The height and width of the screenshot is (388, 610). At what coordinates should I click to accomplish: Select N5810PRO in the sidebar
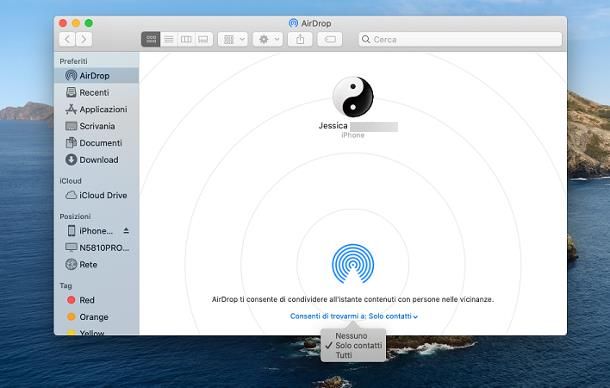(x=96, y=248)
